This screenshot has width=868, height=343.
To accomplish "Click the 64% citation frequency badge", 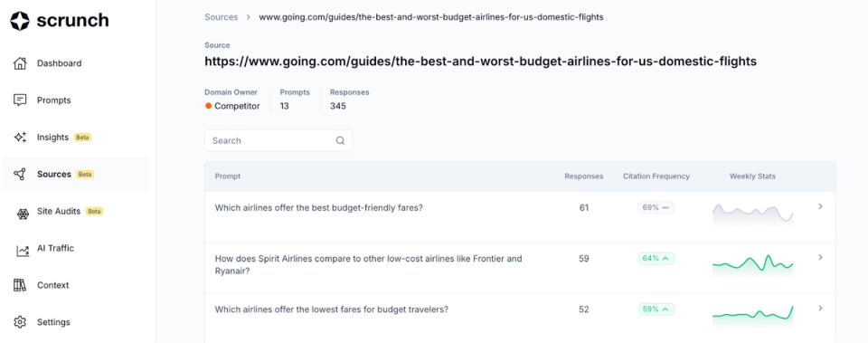I will [656, 258].
